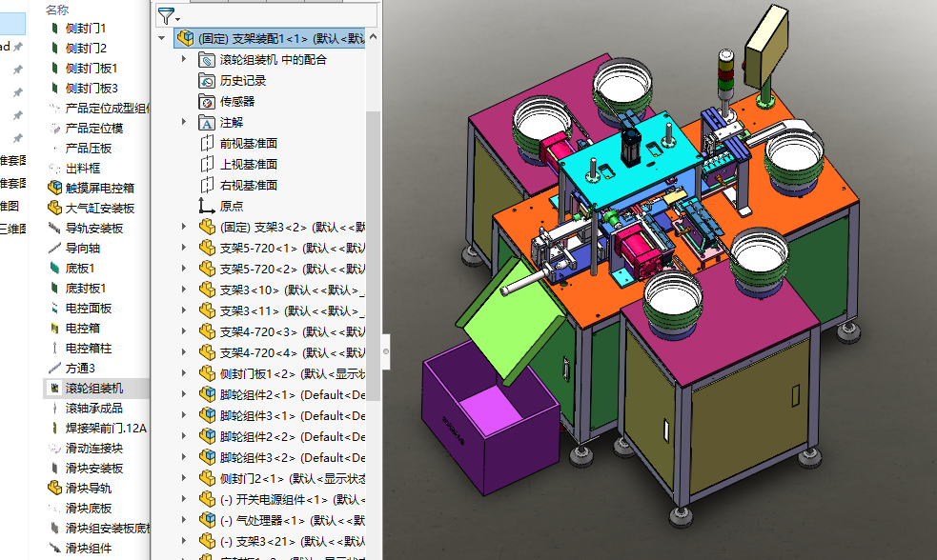
Task: Collapse the 支架装配1<1> root node
Action: click(161, 38)
